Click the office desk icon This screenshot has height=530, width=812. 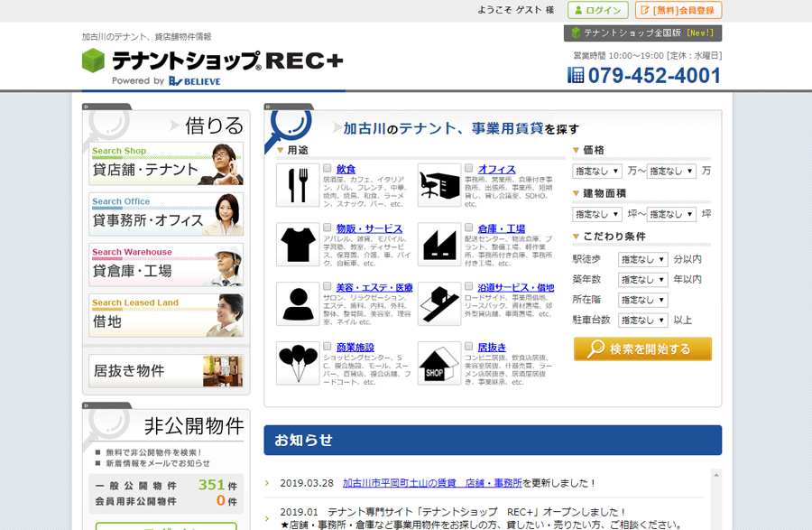click(x=439, y=185)
